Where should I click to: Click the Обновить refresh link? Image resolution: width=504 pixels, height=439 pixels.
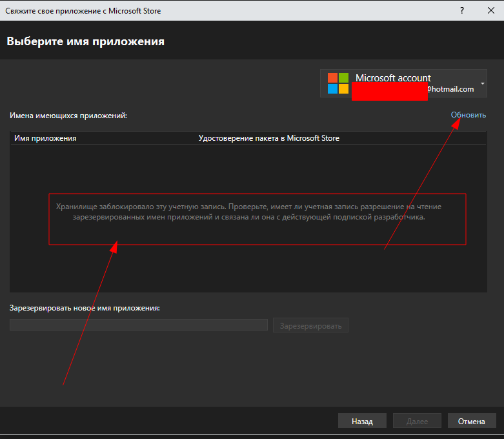468,115
